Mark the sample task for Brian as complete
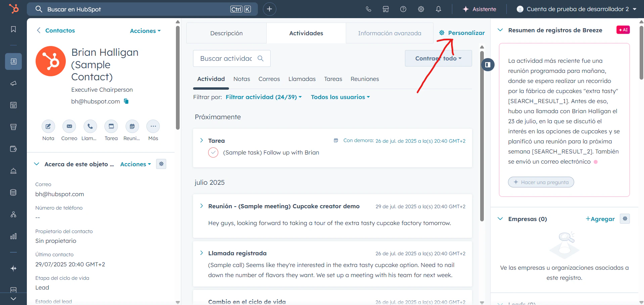644x305 pixels. (214, 152)
